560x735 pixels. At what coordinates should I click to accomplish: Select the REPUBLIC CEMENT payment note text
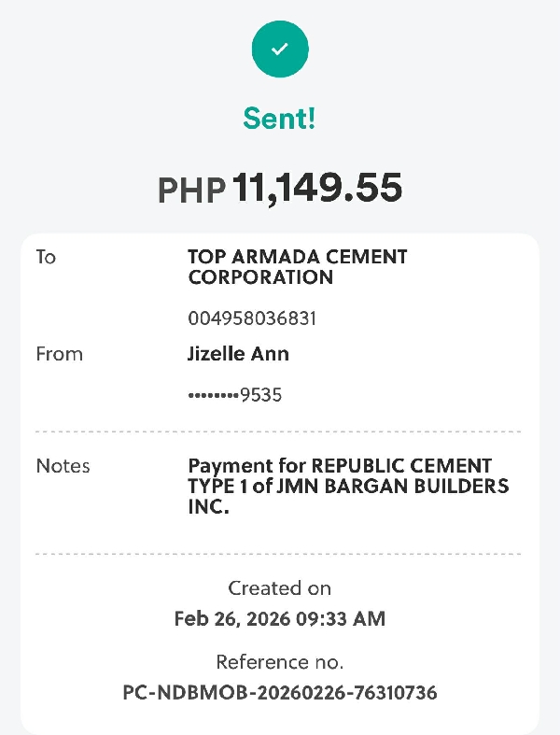click(x=340, y=465)
